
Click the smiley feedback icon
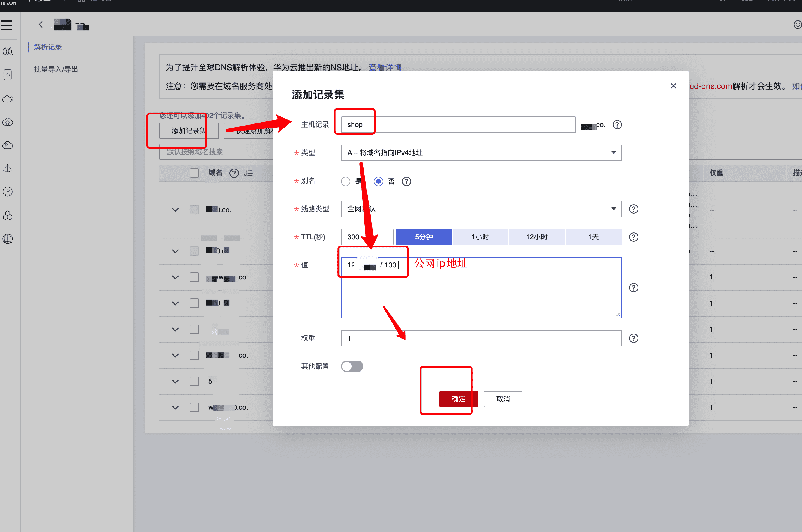pyautogui.click(x=797, y=24)
